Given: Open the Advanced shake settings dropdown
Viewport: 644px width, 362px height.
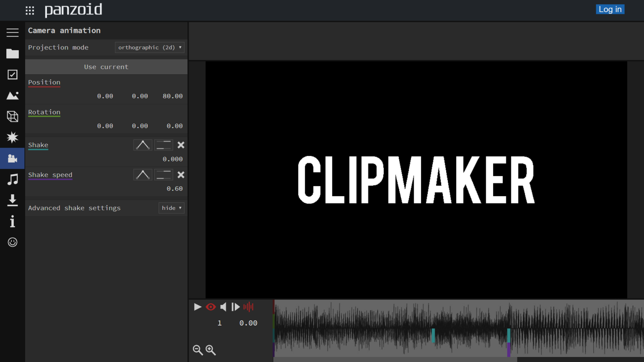Looking at the screenshot, I should click(x=171, y=208).
